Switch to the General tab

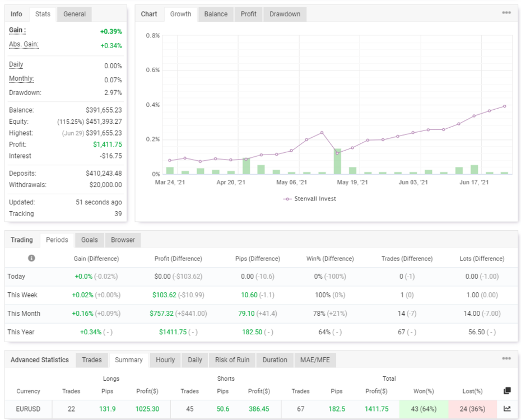(x=75, y=14)
